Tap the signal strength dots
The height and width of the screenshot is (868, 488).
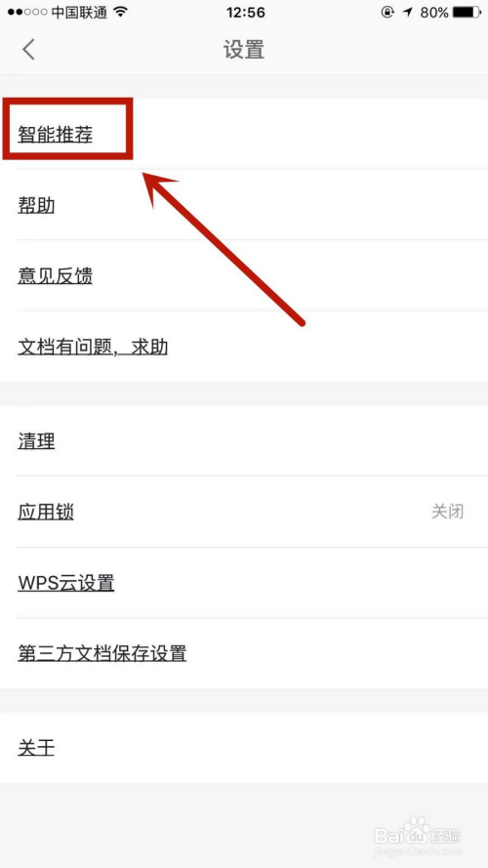coord(27,12)
